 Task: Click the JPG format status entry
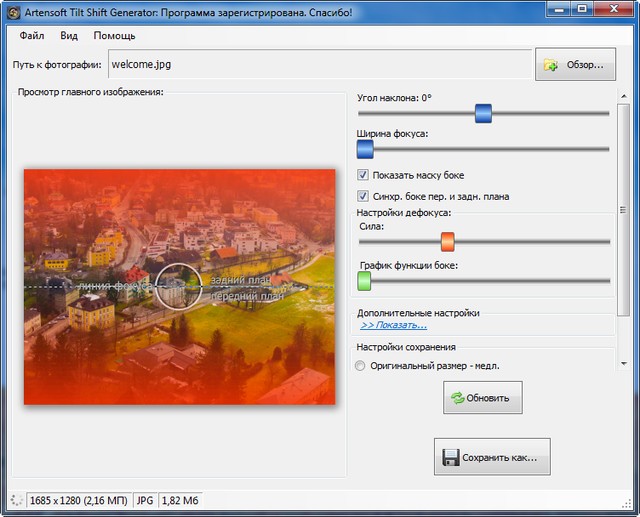click(x=145, y=500)
